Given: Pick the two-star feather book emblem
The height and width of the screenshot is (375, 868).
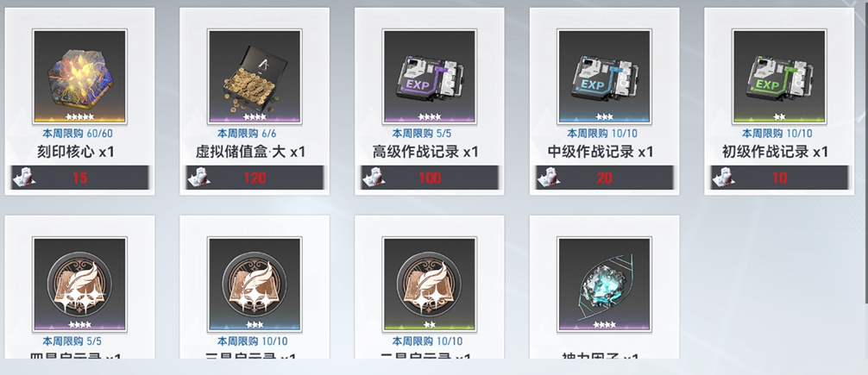Looking at the screenshot, I should (430, 284).
